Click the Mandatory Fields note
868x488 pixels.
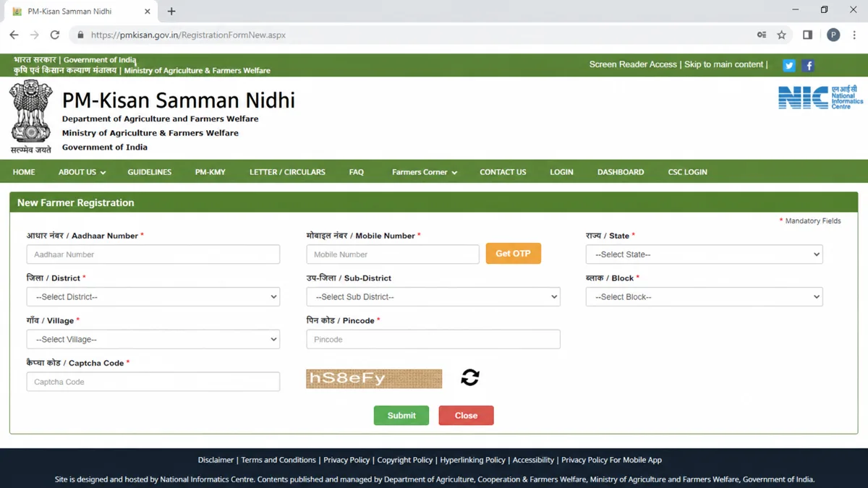tap(810, 221)
